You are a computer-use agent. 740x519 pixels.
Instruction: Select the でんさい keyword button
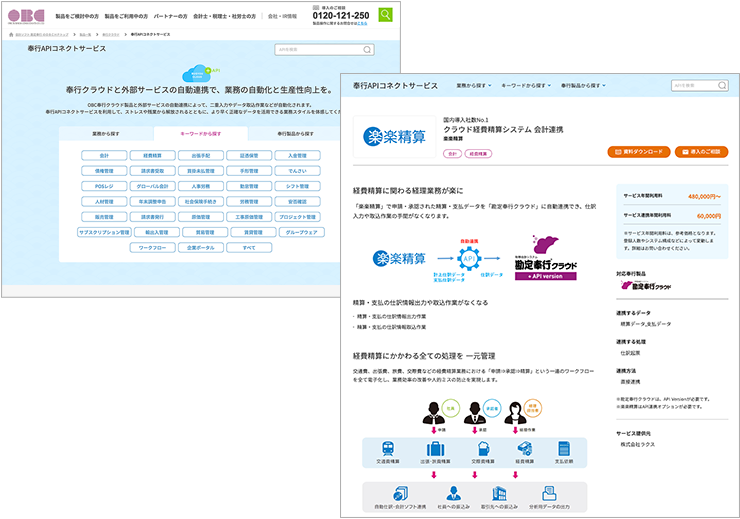[297, 171]
